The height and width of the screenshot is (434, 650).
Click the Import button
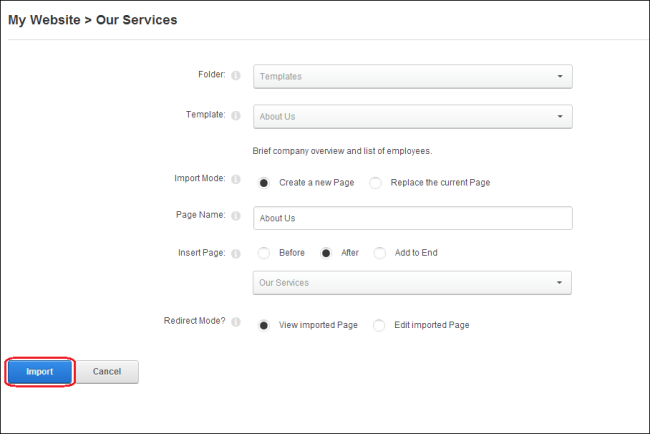pyautogui.click(x=40, y=372)
